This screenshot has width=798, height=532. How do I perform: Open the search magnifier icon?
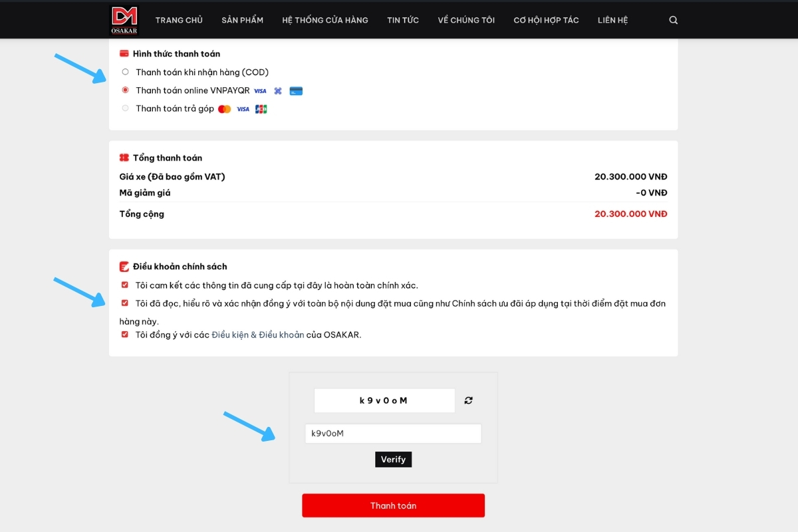click(x=673, y=20)
